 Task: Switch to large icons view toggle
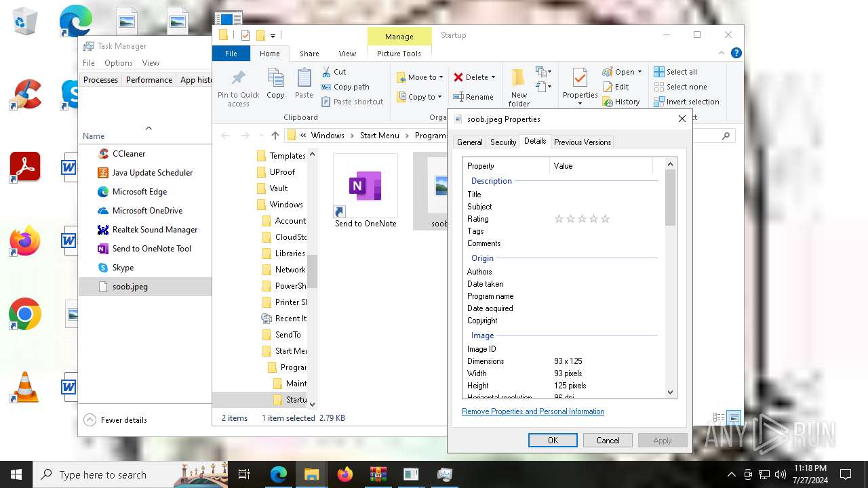tap(734, 418)
